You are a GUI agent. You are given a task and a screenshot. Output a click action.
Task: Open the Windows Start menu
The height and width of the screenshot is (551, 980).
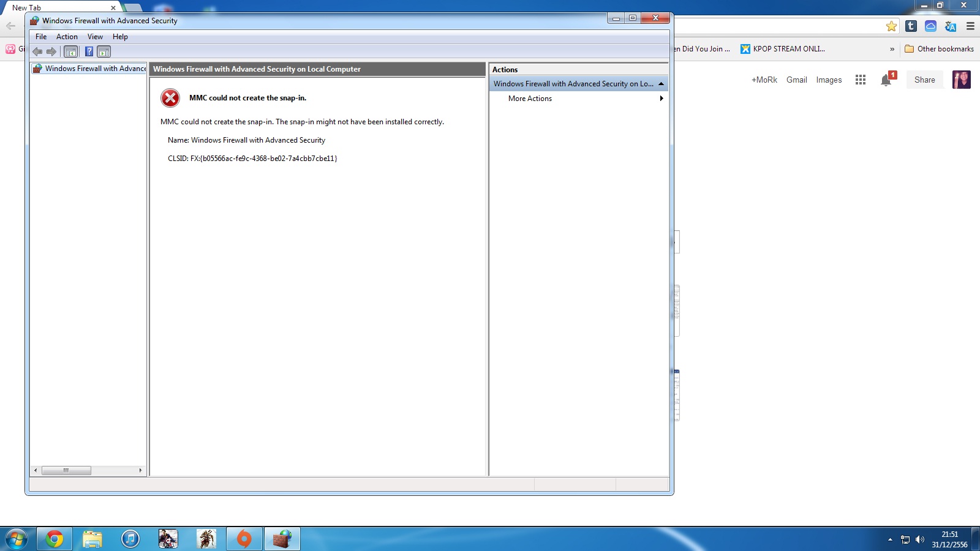point(17,539)
